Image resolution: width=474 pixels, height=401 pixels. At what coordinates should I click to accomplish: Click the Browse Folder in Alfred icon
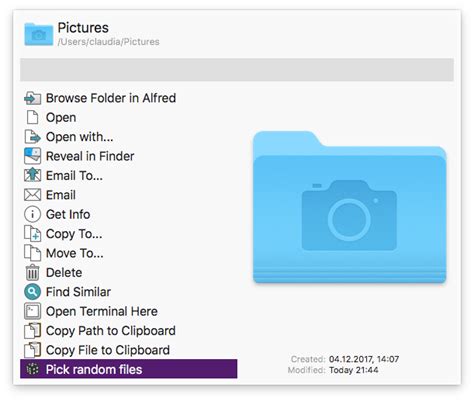[x=33, y=98]
